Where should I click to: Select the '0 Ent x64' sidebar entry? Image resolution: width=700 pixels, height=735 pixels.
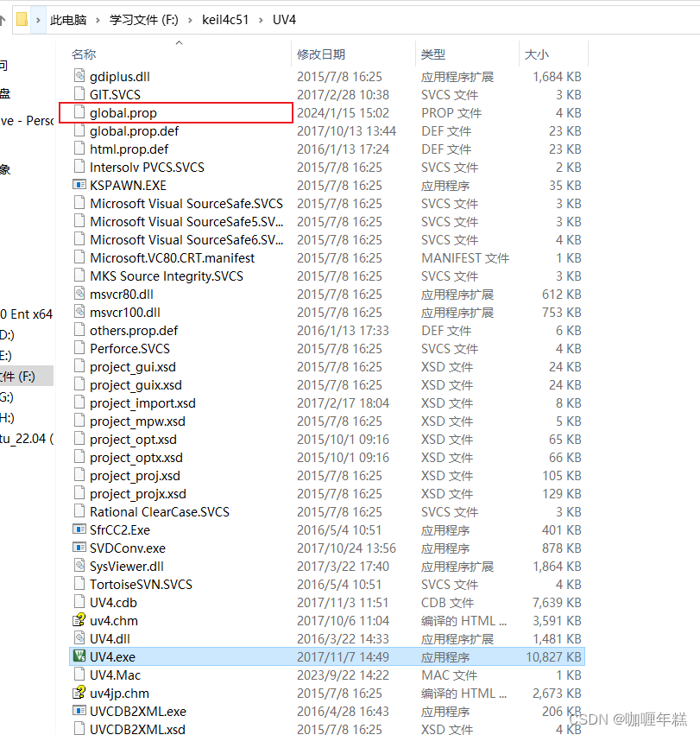click(x=27, y=314)
